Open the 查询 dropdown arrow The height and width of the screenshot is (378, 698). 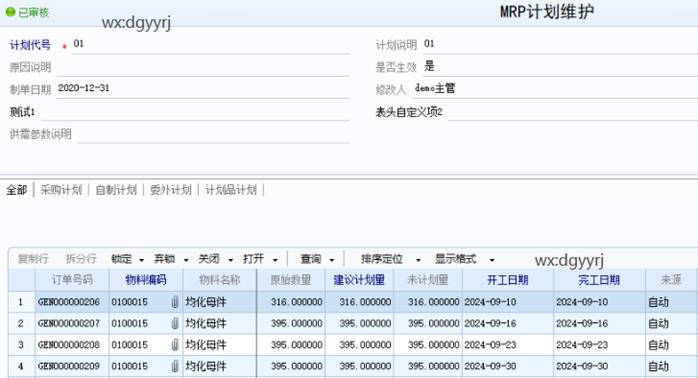[x=332, y=260]
